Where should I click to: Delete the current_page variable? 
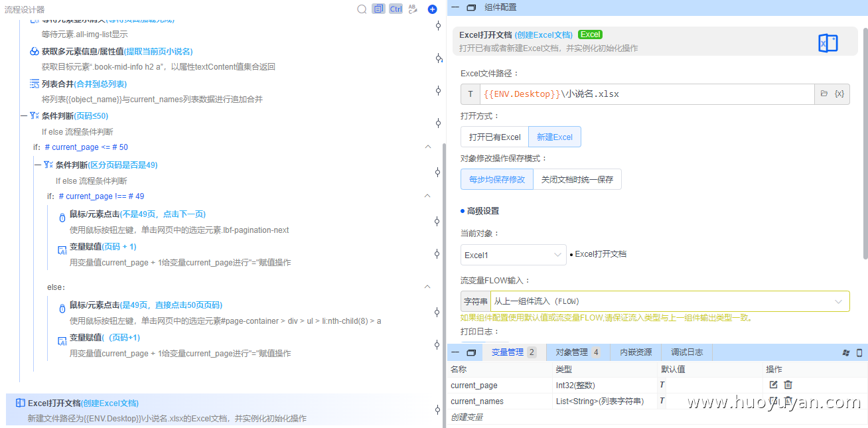(x=788, y=385)
